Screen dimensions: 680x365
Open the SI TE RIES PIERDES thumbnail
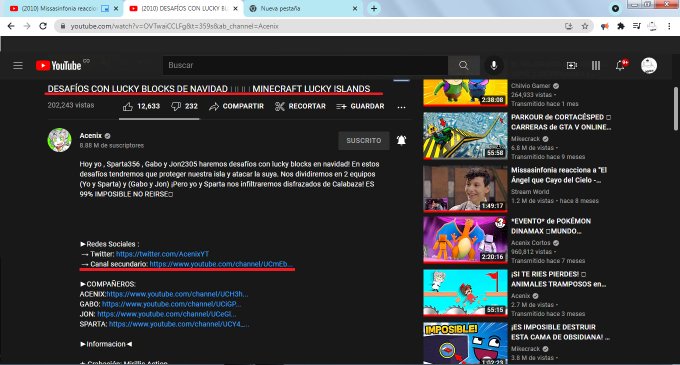[x=465, y=293]
